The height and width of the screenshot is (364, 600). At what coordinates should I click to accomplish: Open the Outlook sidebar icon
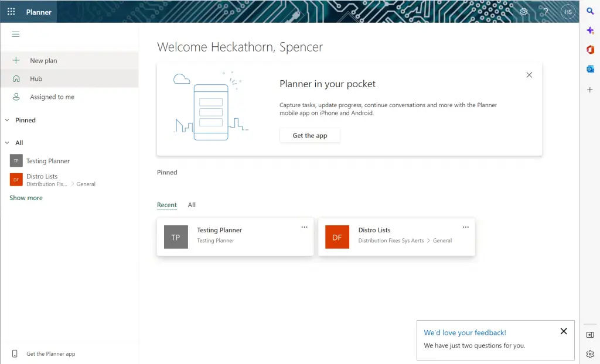(590, 69)
